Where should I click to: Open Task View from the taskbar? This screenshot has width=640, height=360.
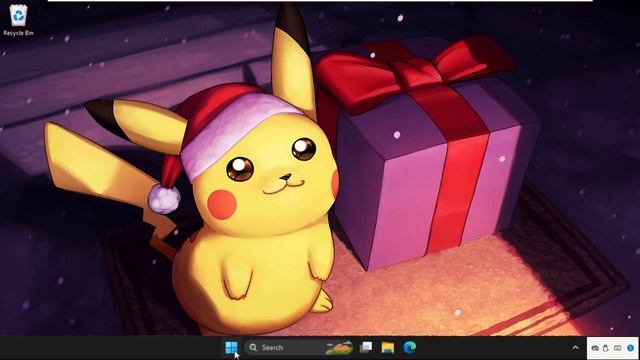click(366, 347)
